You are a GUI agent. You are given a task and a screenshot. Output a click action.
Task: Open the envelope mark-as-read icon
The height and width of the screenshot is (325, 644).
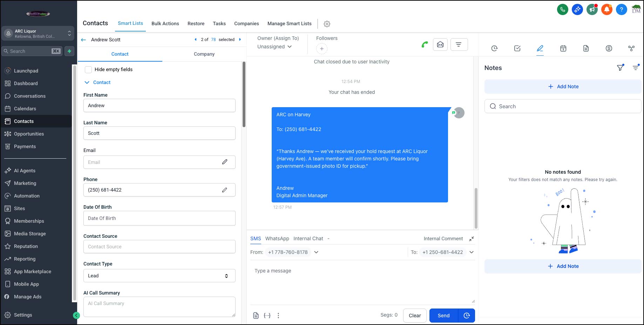click(440, 44)
